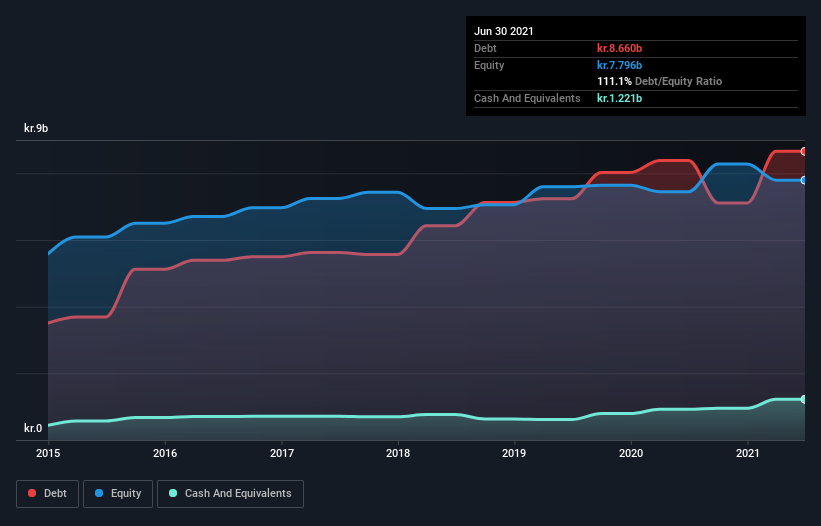Toggle the Debt legend button

tap(48, 494)
